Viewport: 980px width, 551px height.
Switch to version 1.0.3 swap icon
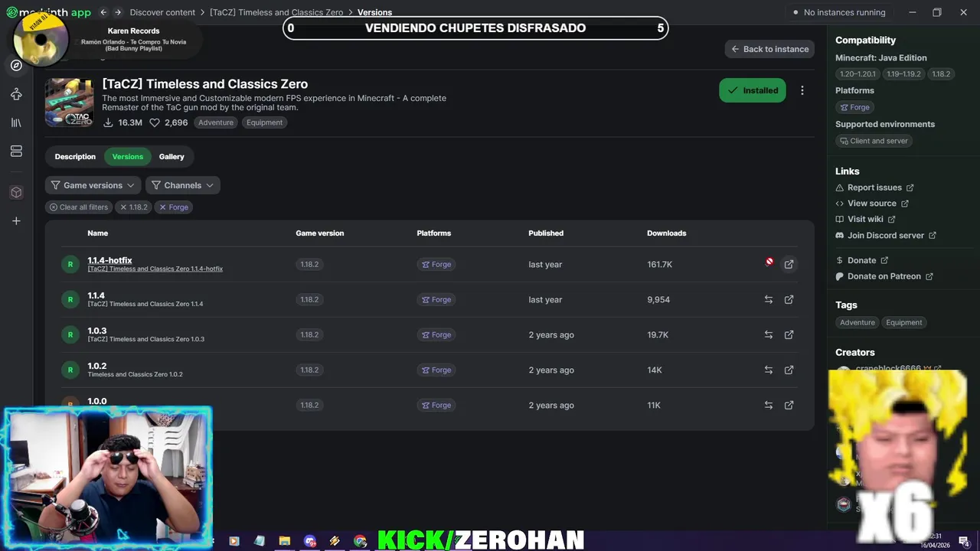(x=768, y=334)
